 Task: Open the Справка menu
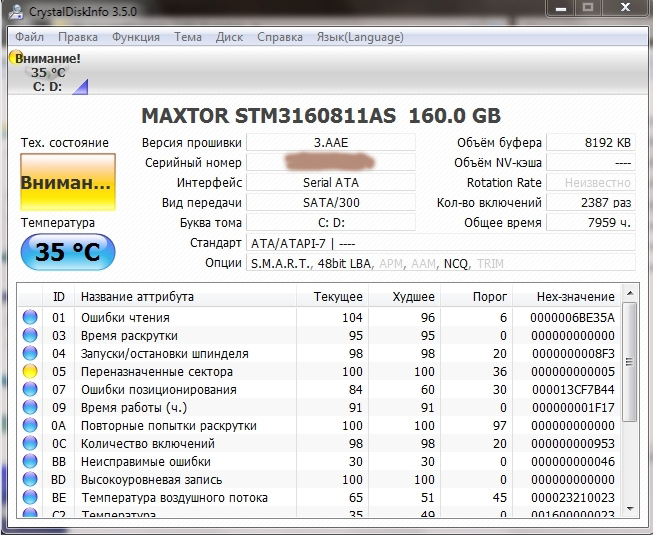click(x=280, y=37)
